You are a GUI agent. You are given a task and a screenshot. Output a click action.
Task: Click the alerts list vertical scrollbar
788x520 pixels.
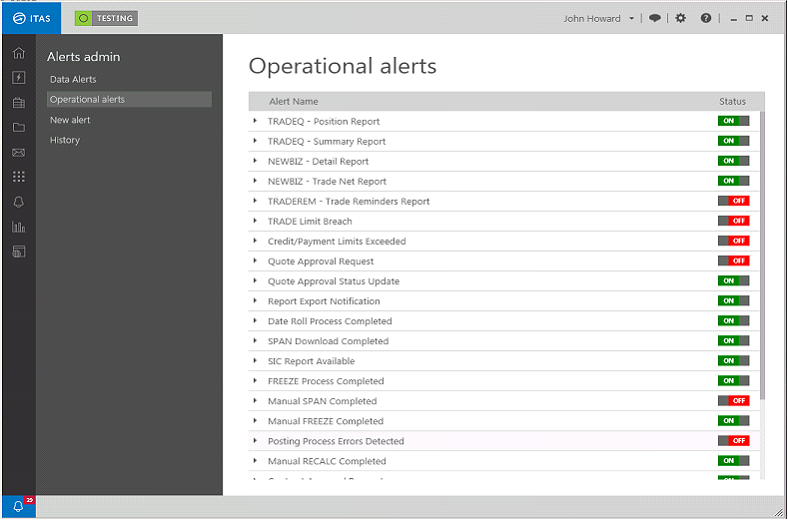pyautogui.click(x=762, y=255)
